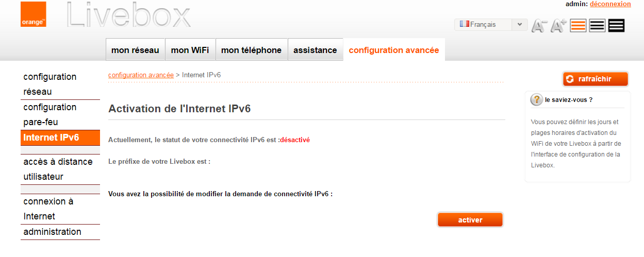This screenshot has height=257, width=644.
Task: Go to the mon téléphone tab
Action: (x=251, y=50)
